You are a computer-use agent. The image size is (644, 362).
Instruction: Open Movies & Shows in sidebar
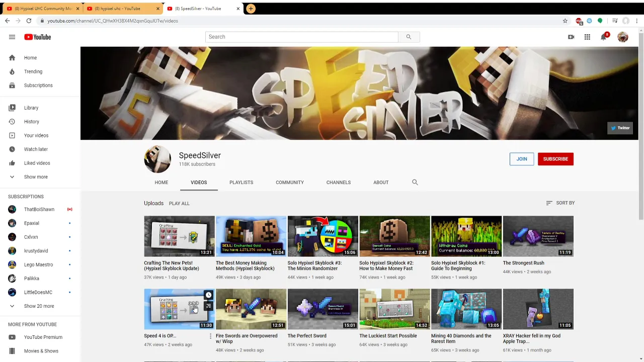(40, 351)
